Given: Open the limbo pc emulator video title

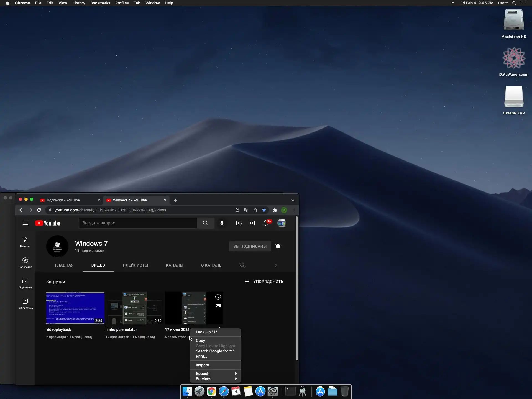Looking at the screenshot, I should click(x=121, y=329).
